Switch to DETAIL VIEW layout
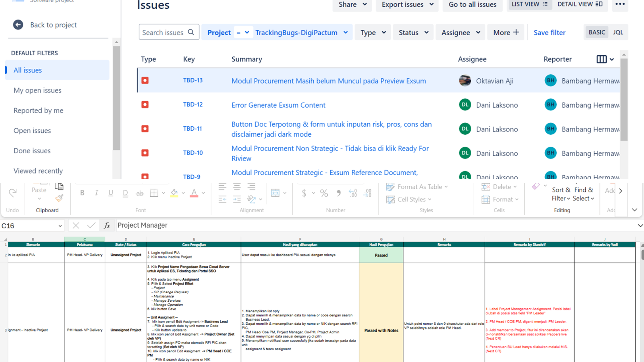The image size is (644, 362). 580,4
